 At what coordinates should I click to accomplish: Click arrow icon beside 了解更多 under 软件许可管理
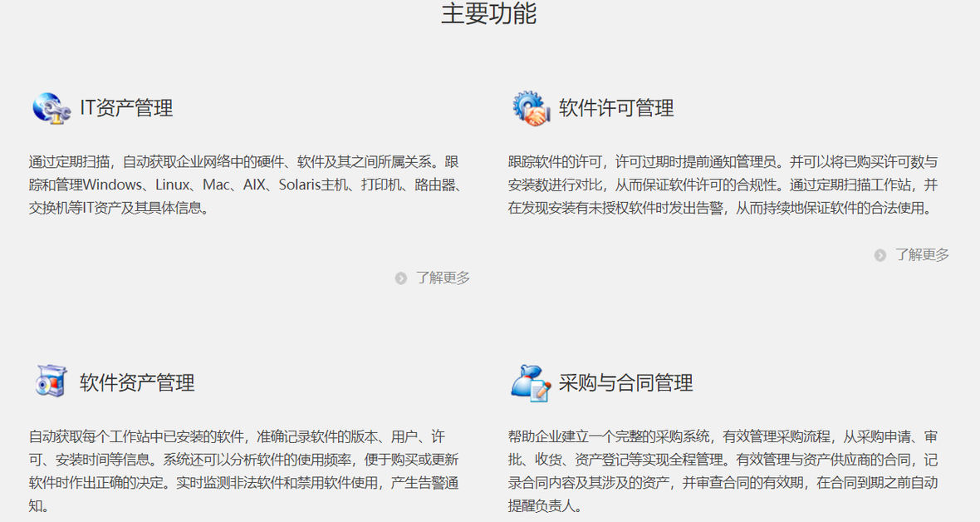coord(880,254)
